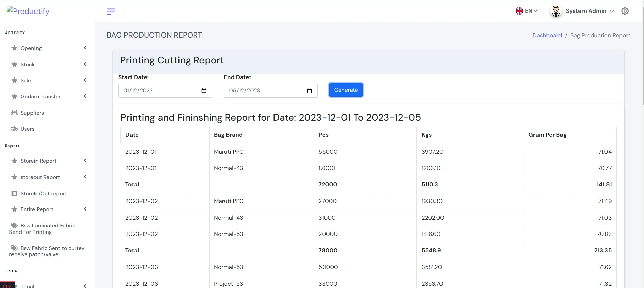
Task: Click the Gram Per Bag column header
Action: coord(570,135)
